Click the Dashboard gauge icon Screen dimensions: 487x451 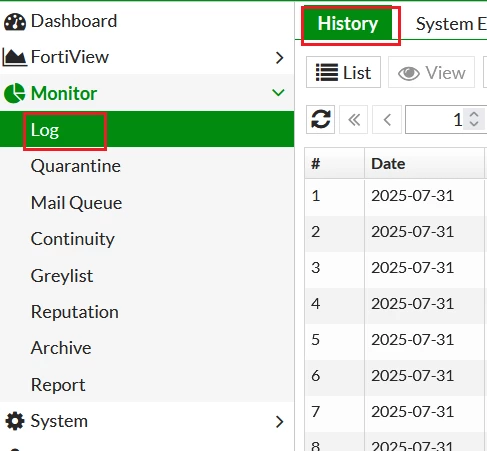[x=15, y=22]
